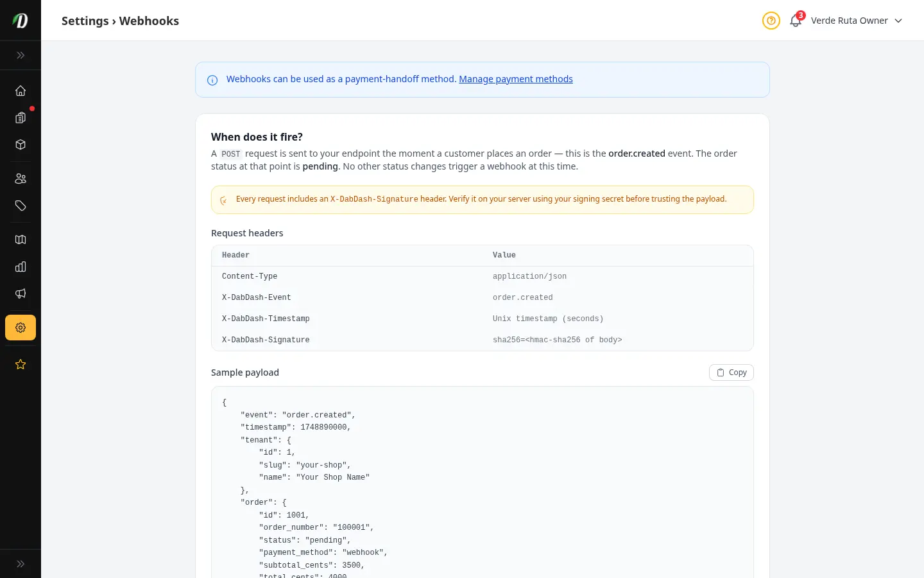
Task: Click the "payment_method": "webhook" payload line
Action: click(323, 552)
